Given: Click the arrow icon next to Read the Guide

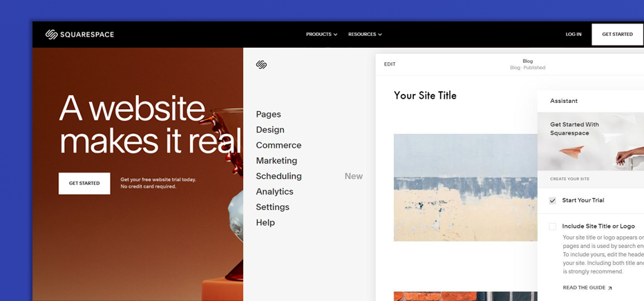Looking at the screenshot, I should point(610,289).
